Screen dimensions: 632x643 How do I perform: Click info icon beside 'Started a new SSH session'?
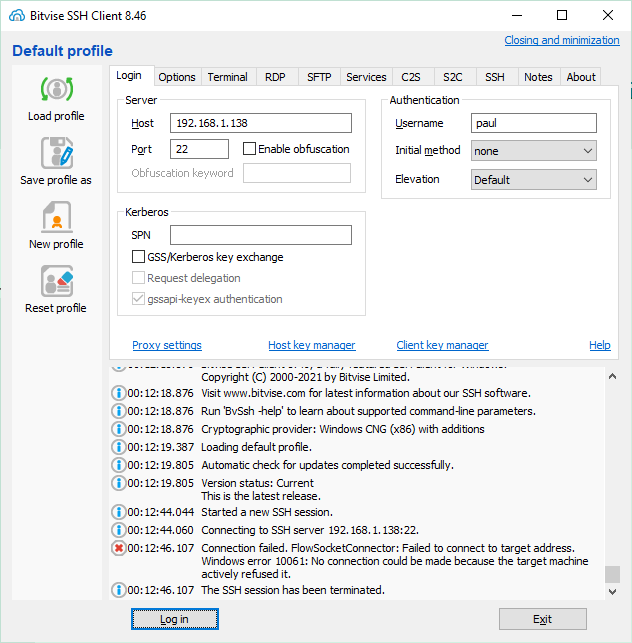point(119,512)
